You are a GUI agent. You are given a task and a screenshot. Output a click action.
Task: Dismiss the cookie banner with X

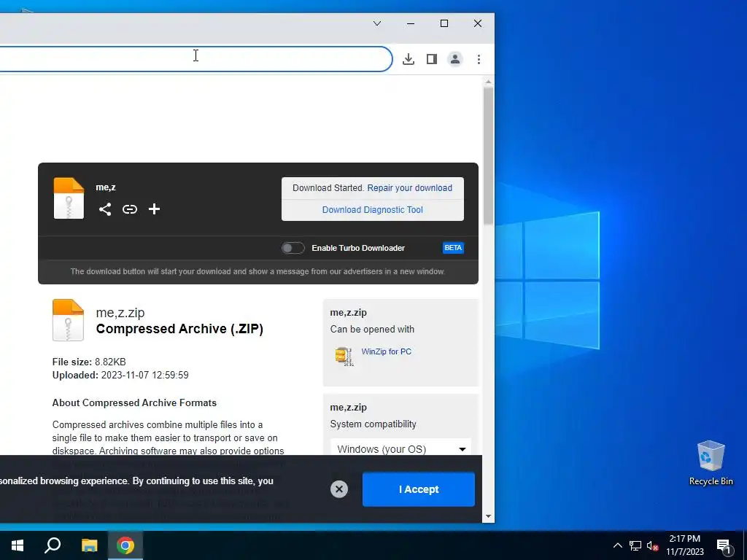tap(339, 489)
